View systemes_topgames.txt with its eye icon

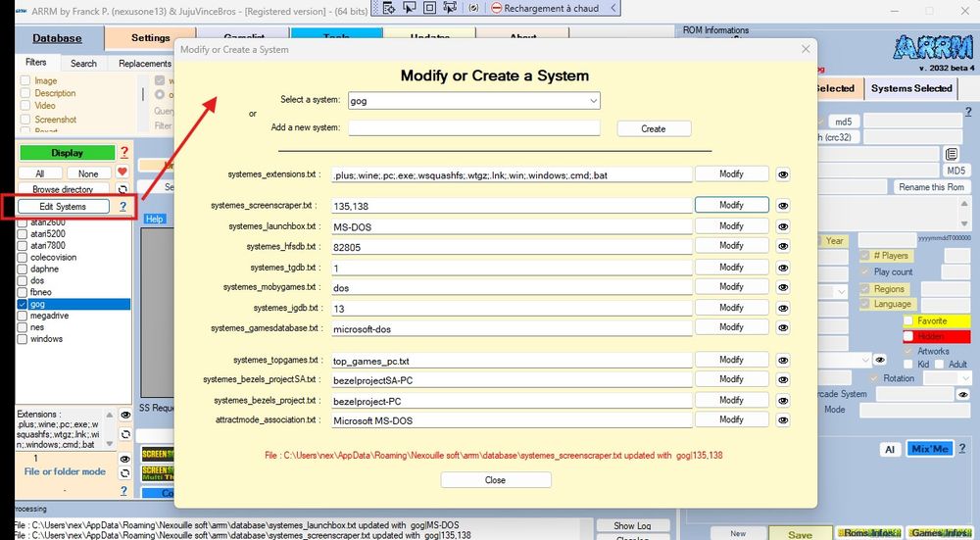coord(782,361)
